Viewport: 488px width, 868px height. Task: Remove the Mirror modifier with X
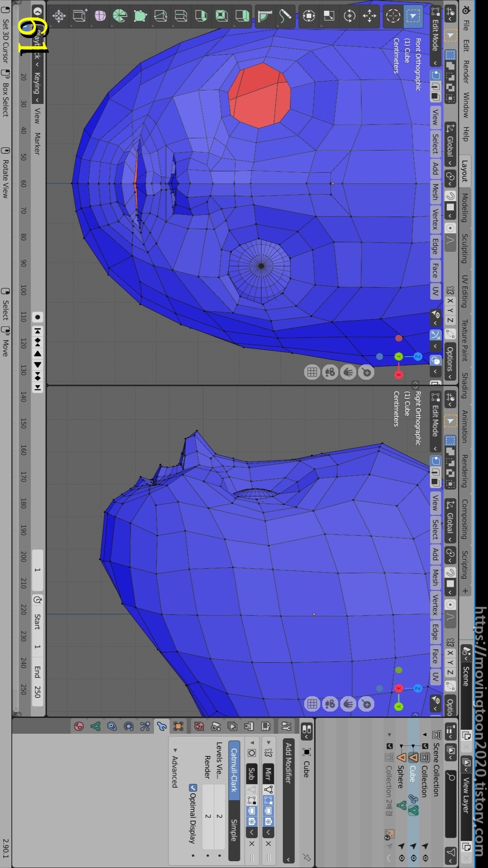tap(268, 844)
